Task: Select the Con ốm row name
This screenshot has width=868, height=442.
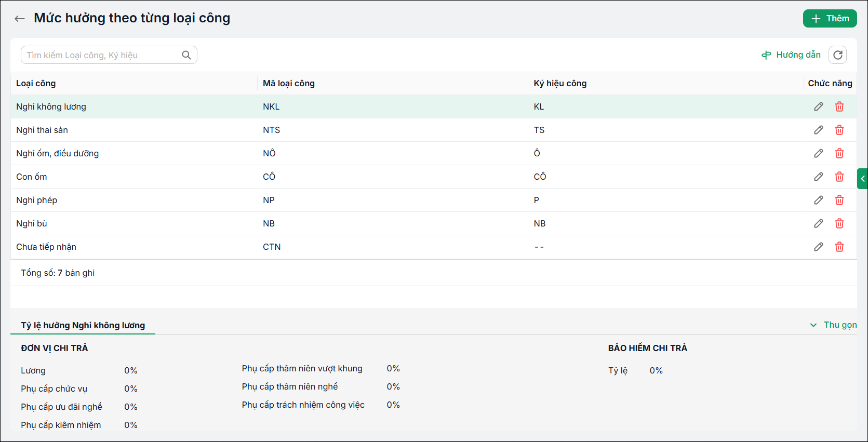Action: (x=32, y=177)
